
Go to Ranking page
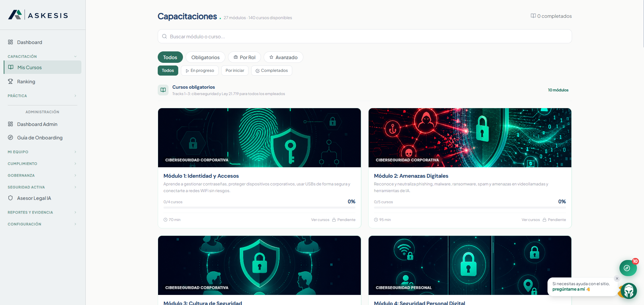coord(42,81)
